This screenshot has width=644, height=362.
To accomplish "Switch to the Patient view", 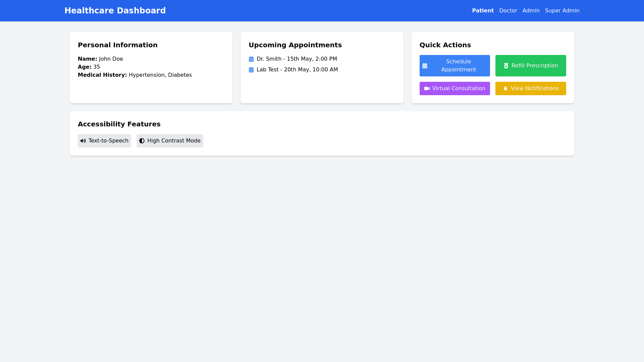I will point(483,11).
